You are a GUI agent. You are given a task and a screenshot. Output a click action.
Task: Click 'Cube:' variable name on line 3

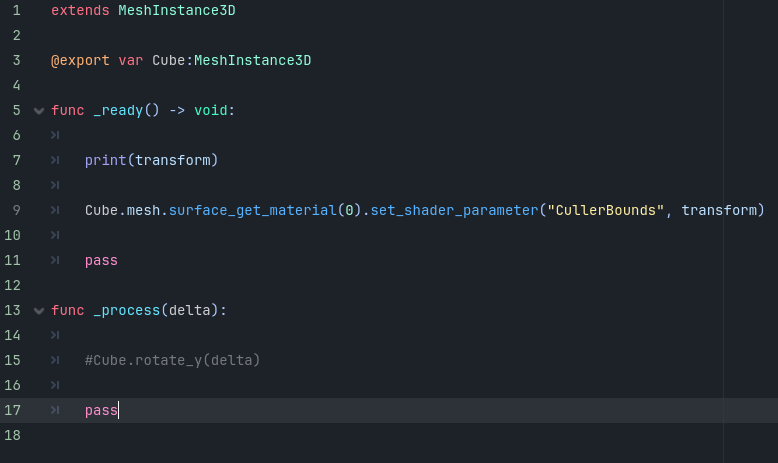(x=172, y=61)
